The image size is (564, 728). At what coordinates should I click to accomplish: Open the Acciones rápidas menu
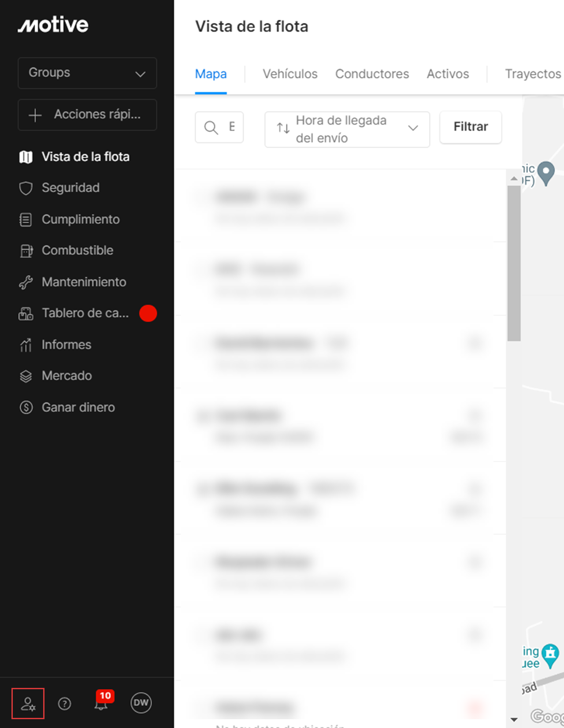tap(87, 115)
